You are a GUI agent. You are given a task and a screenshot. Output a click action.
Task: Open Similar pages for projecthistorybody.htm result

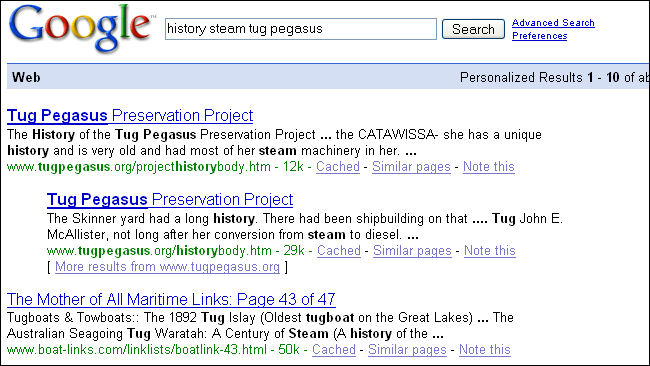click(411, 167)
